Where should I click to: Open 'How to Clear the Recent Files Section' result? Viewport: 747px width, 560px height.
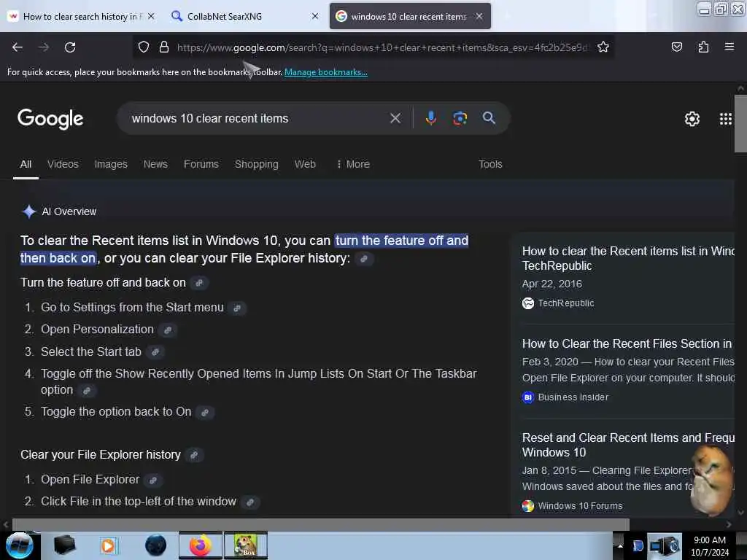(628, 344)
